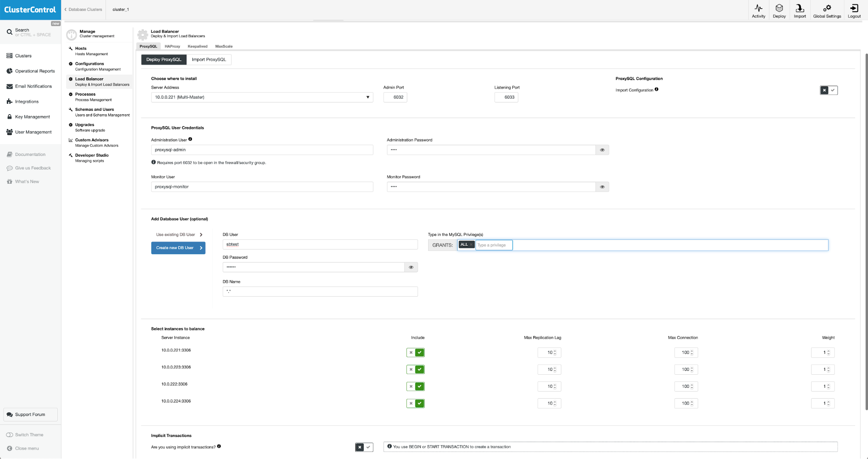This screenshot has height=459, width=868.
Task: Click the Listening Port field
Action: [506, 97]
